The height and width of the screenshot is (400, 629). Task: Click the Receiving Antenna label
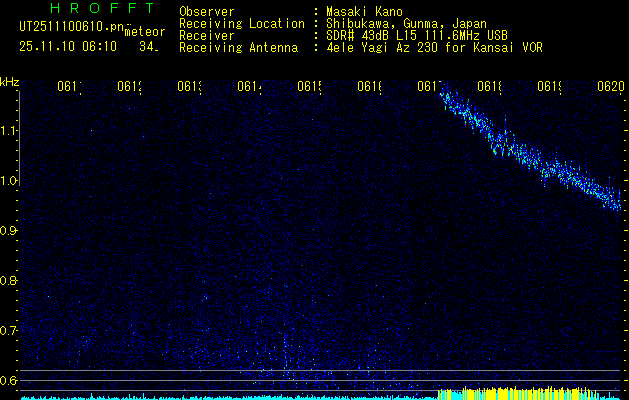(x=238, y=48)
